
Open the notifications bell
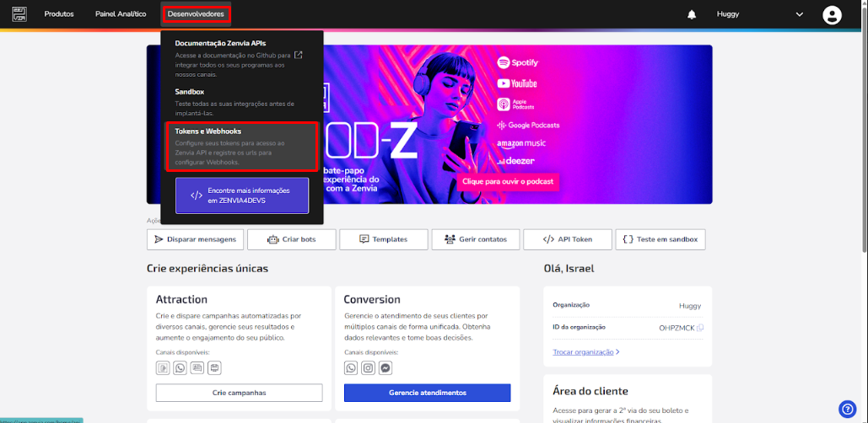click(x=692, y=14)
